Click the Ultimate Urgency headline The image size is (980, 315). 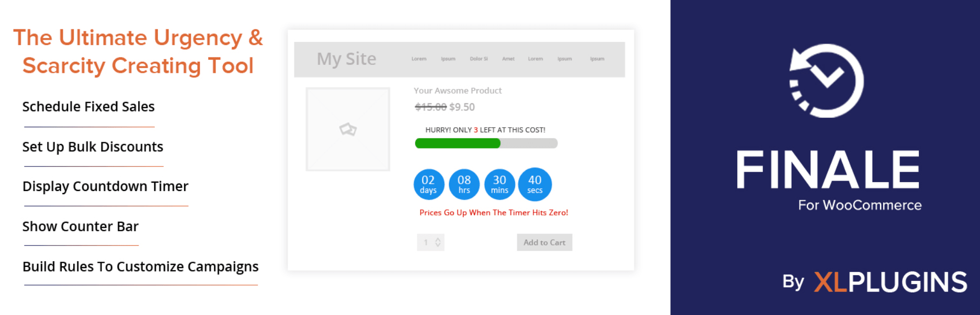tap(138, 52)
